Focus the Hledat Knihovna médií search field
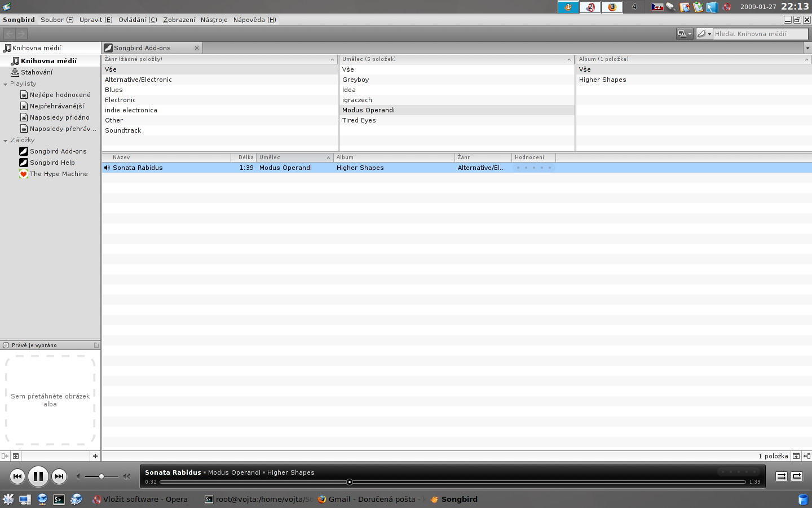Image resolution: width=812 pixels, height=508 pixels. pos(760,34)
